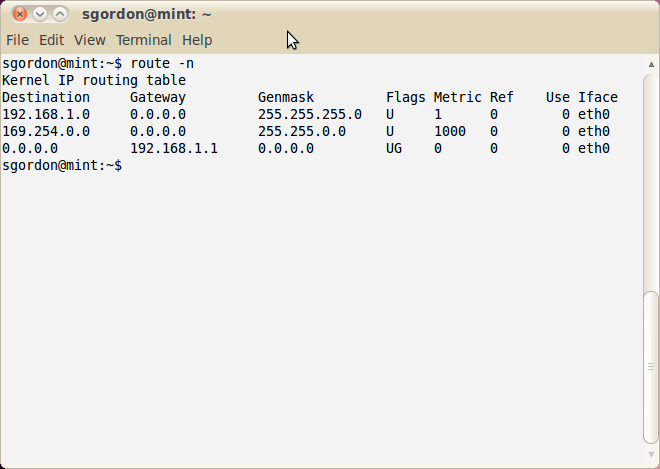
Task: Click metric value 1000
Action: pos(450,131)
